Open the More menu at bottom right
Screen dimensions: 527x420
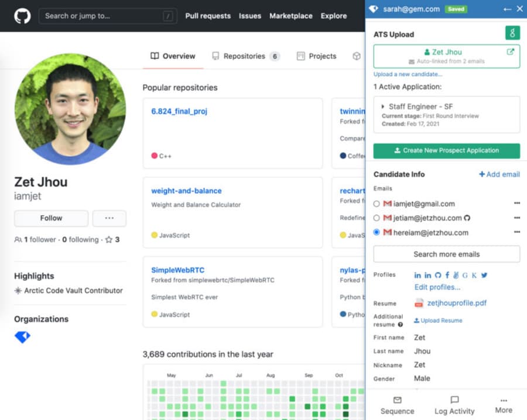tap(503, 405)
